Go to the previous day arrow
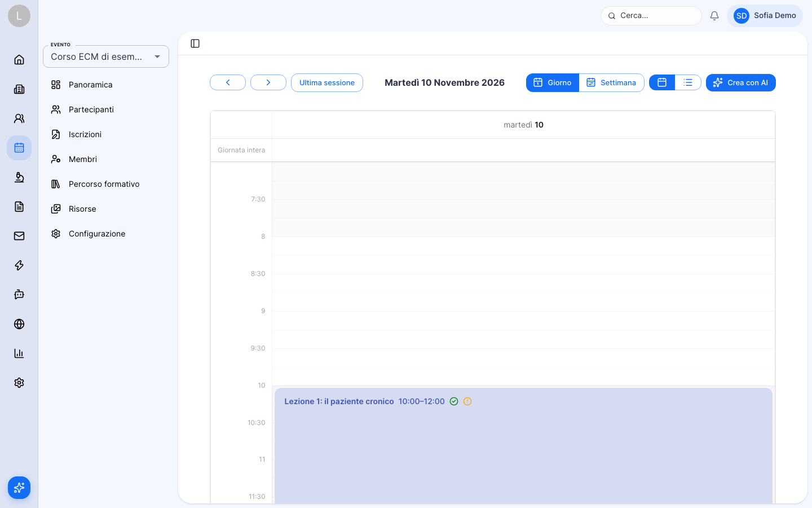 coord(228,82)
